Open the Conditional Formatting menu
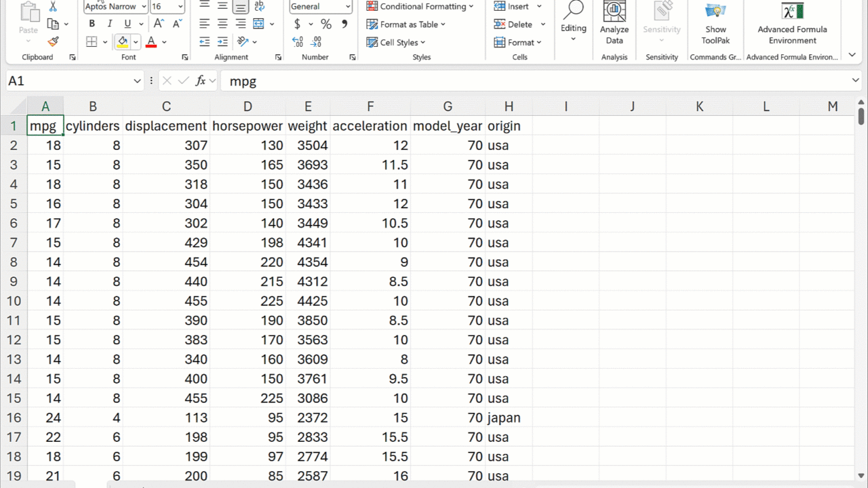Image resolution: width=868 pixels, height=488 pixels. [420, 7]
